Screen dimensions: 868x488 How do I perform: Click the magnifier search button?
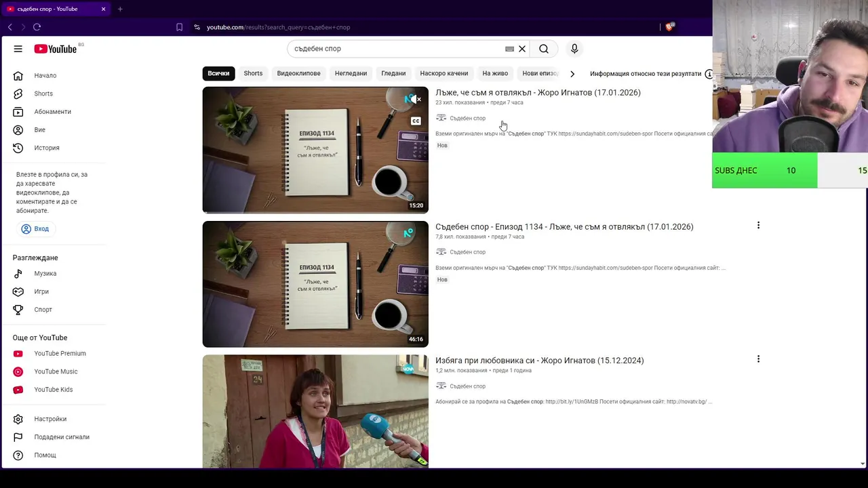pos(544,49)
